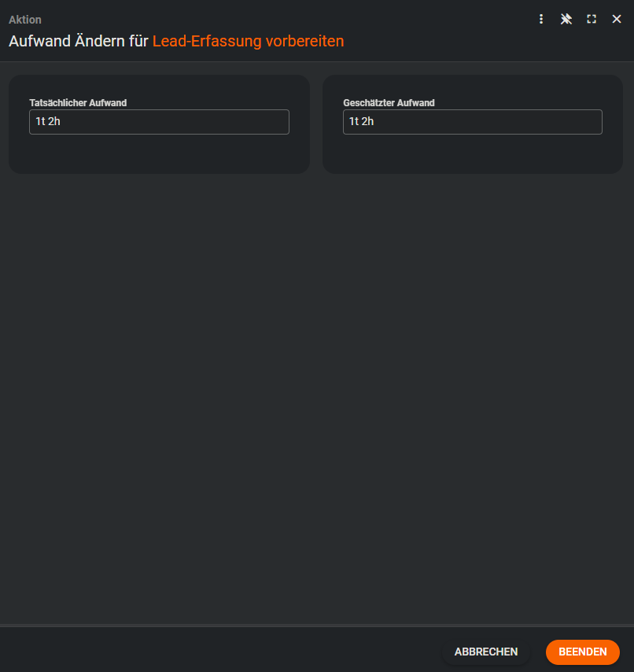Click the divider line above the footer

[x=315, y=626]
